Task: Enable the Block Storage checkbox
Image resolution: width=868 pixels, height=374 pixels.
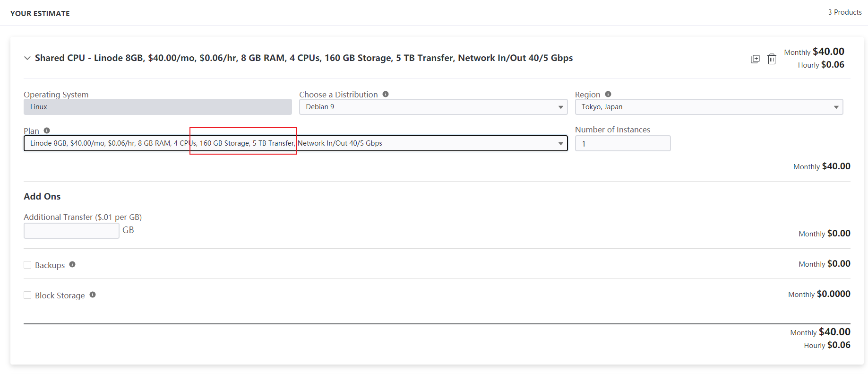Action: click(x=27, y=295)
